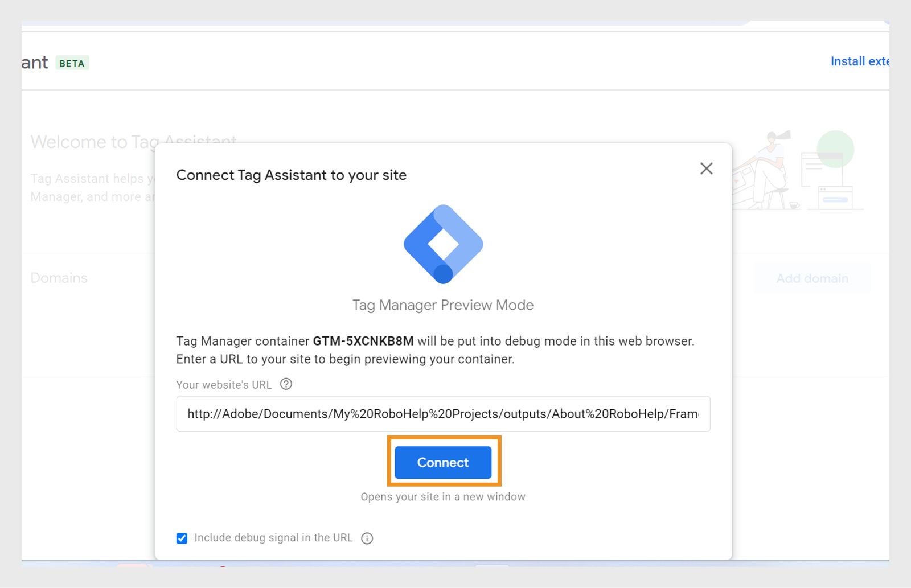
Task: Click the blue Connect button
Action: point(443,462)
